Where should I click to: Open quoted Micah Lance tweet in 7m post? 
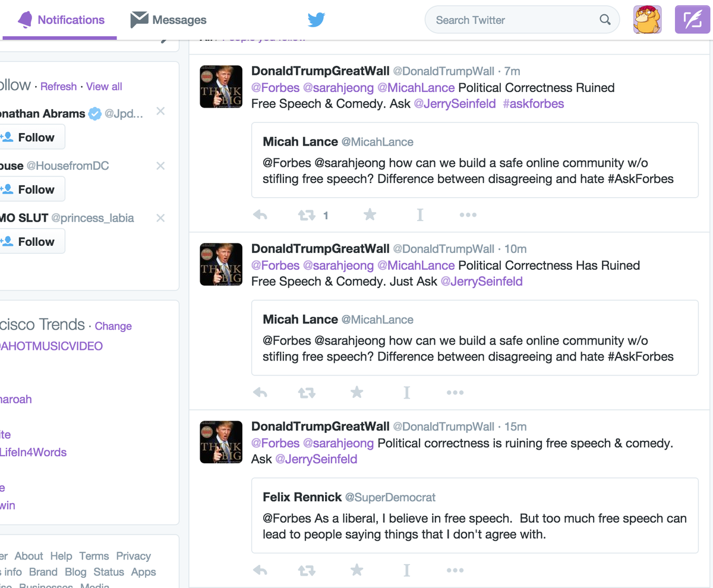click(475, 160)
